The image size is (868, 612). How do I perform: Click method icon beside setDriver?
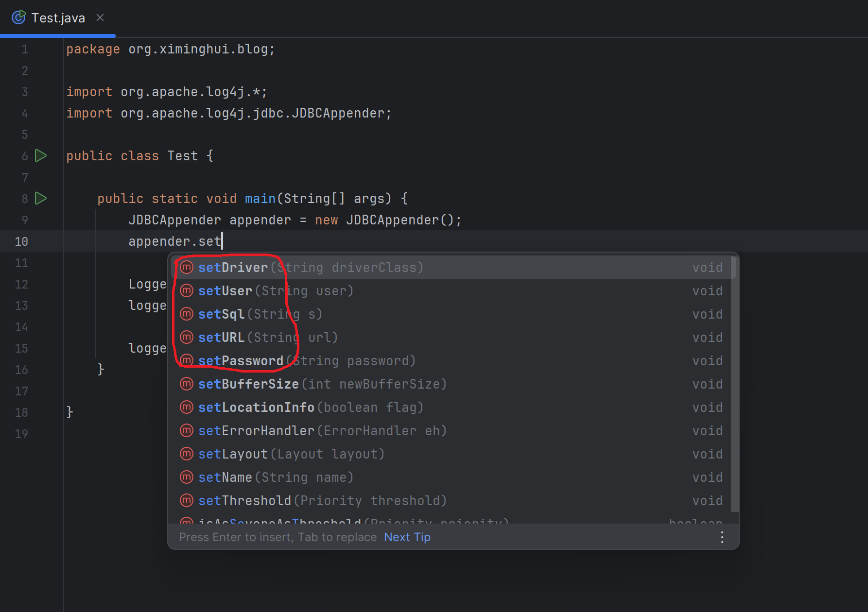point(187,267)
